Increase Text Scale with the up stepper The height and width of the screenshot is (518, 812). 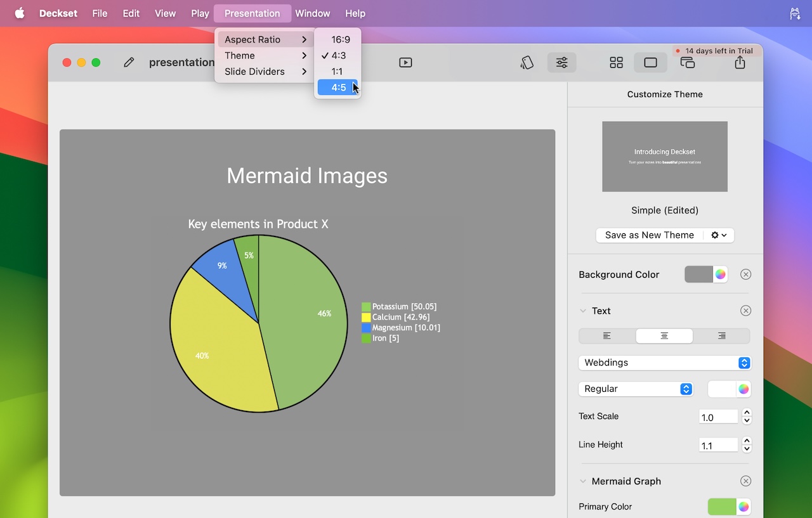pyautogui.click(x=747, y=413)
